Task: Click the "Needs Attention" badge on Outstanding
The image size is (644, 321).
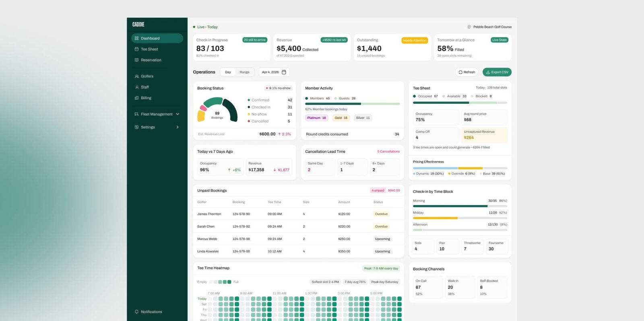Action: point(415,40)
